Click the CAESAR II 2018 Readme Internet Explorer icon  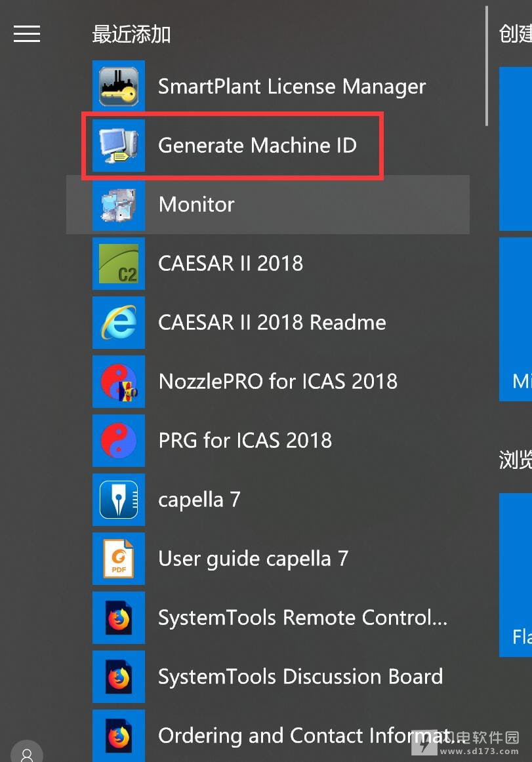pyautogui.click(x=119, y=323)
